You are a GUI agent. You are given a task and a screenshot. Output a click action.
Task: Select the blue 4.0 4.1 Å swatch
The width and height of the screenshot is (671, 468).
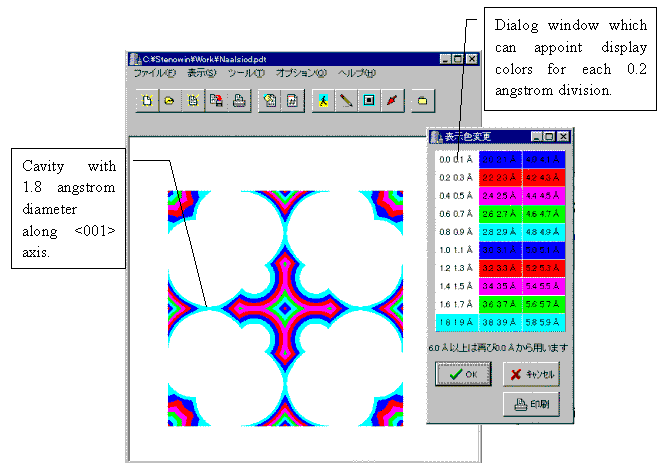[544, 160]
